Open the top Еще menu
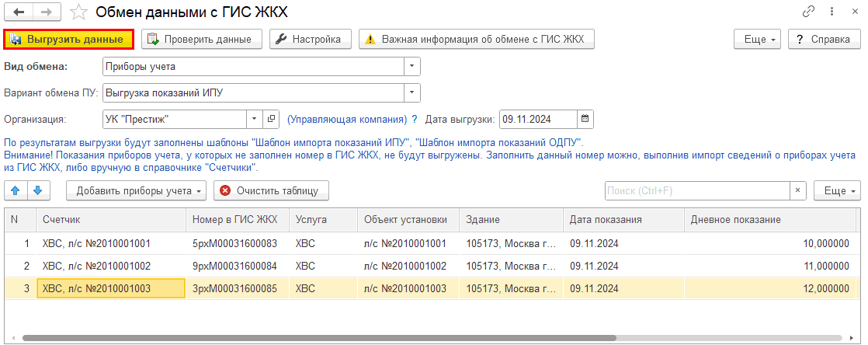Image resolution: width=868 pixels, height=345 pixels. [756, 39]
